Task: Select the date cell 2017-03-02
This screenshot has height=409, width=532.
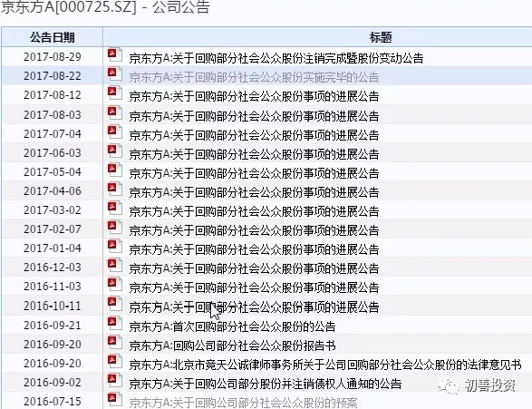Action: click(53, 209)
